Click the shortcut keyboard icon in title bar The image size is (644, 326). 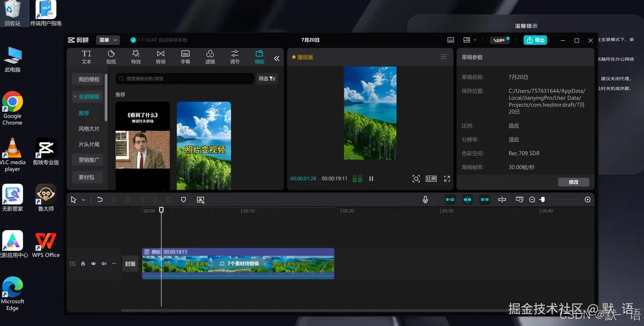point(450,40)
